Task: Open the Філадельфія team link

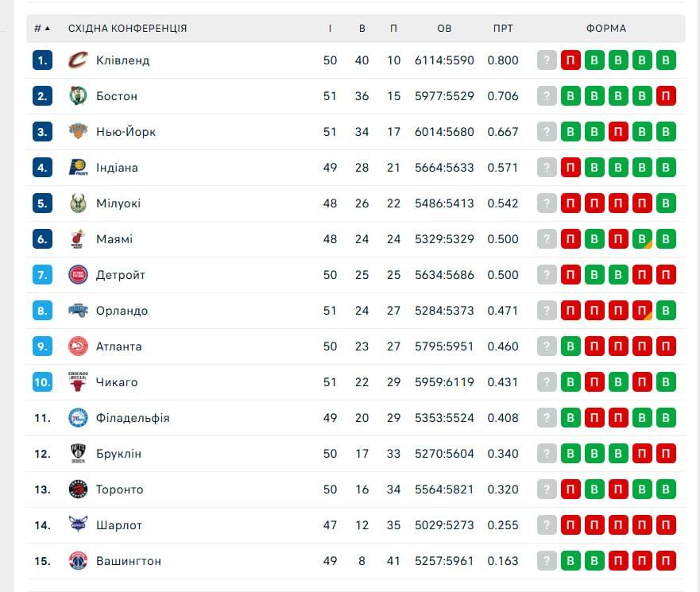Action: 133,418
